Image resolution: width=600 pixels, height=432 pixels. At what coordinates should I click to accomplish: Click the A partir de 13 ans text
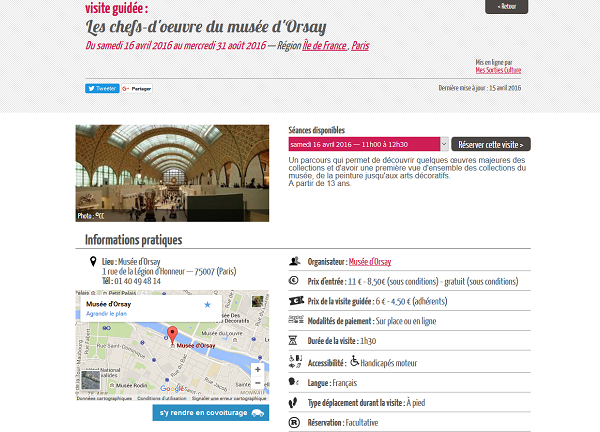coord(320,183)
